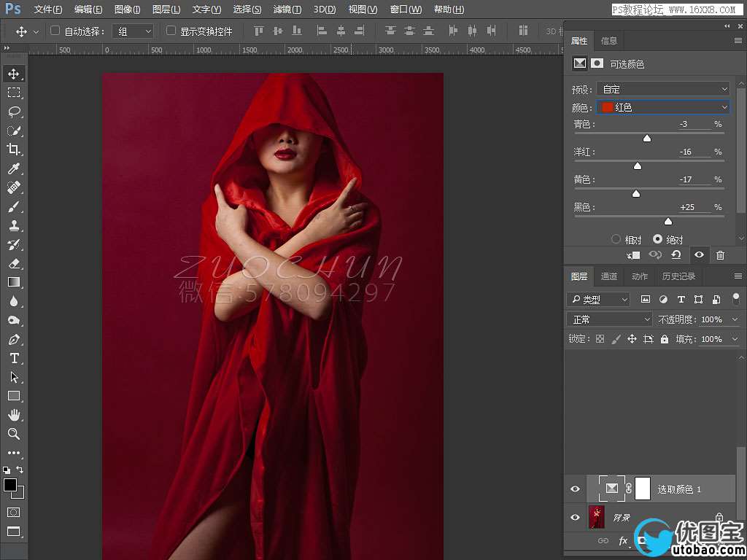This screenshot has height=560, width=747.
Task: Select the Blur droplet tool
Action: (x=13, y=301)
